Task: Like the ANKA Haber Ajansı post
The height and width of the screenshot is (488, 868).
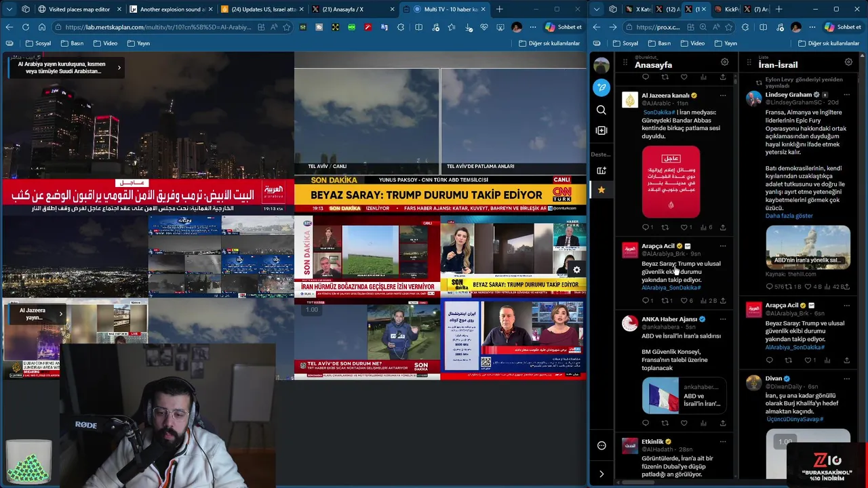Action: click(x=684, y=423)
